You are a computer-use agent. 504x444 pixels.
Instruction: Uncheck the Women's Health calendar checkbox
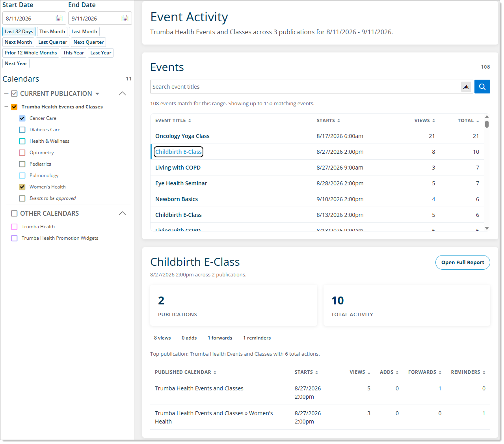(22, 187)
